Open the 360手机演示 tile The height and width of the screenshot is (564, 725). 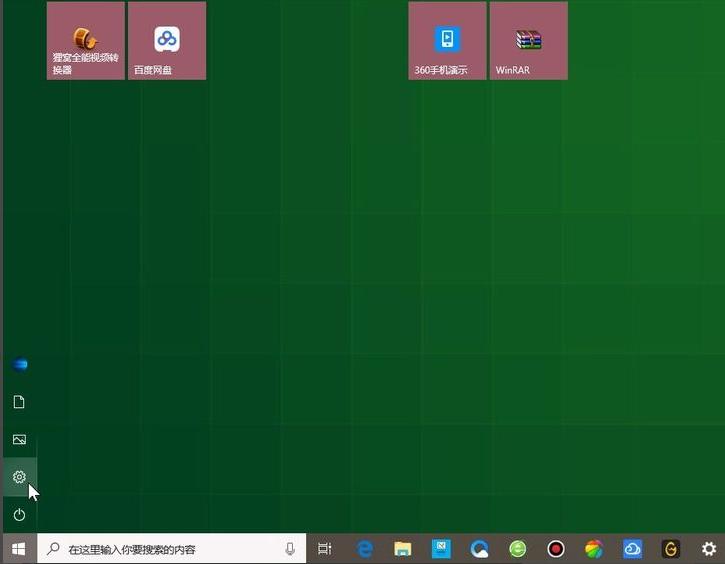(447, 41)
